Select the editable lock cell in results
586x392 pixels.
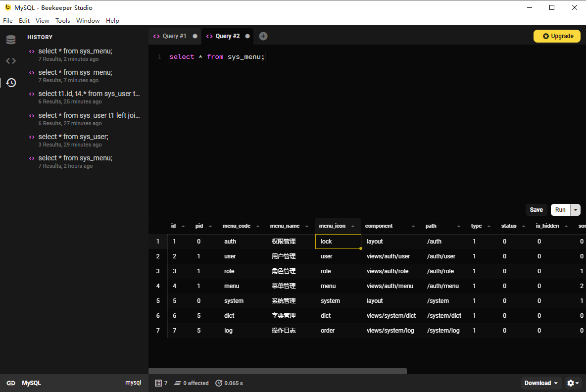tap(338, 241)
